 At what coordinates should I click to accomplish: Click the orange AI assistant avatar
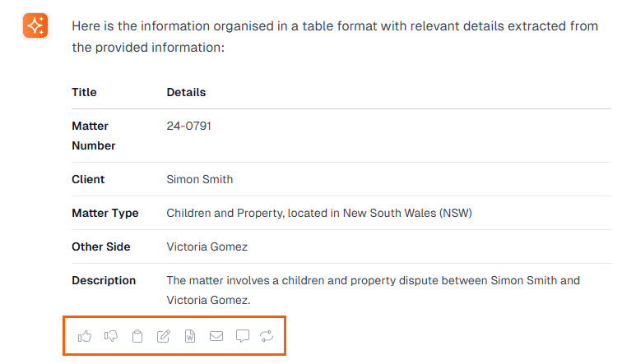[35, 26]
